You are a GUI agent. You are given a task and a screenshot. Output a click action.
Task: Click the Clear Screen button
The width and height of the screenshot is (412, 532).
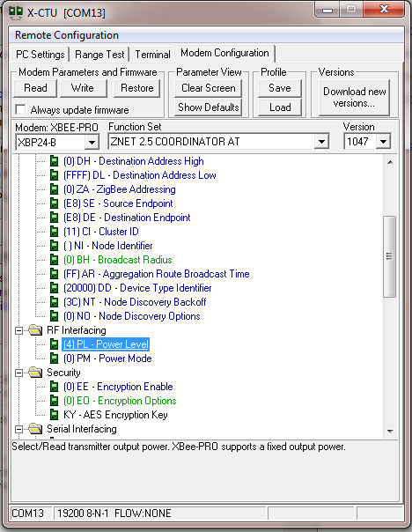pyautogui.click(x=209, y=88)
